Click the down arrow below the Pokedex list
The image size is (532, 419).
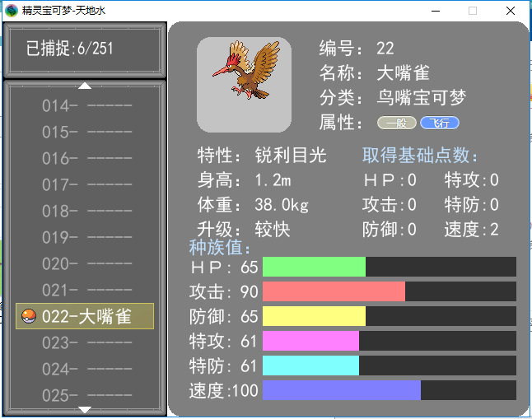click(x=85, y=409)
